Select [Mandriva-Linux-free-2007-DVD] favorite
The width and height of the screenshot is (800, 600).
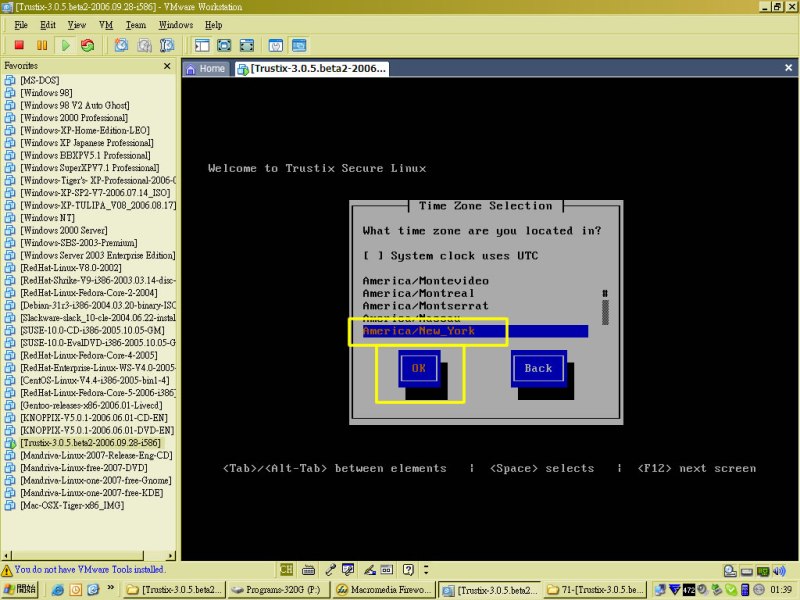(84, 468)
